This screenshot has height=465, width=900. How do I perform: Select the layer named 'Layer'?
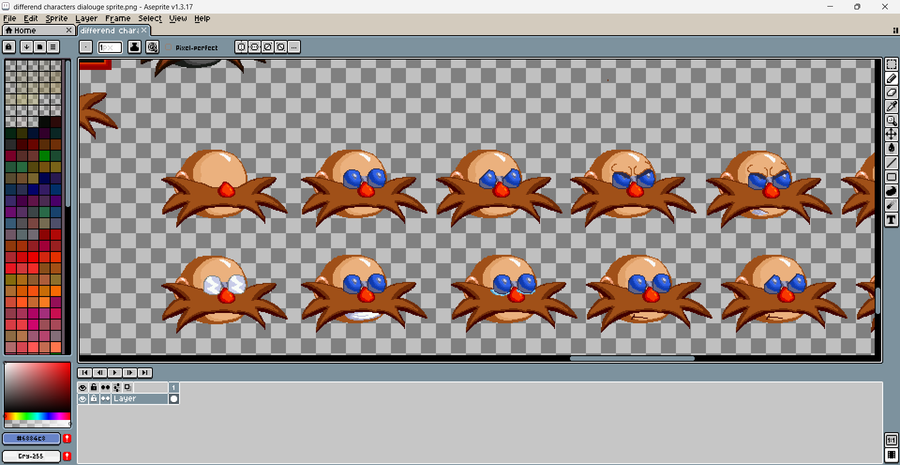click(x=139, y=399)
